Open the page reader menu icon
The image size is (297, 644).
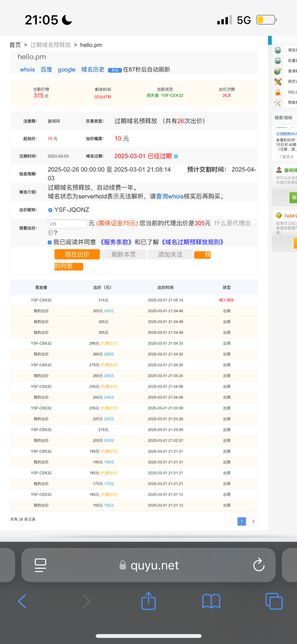pyautogui.click(x=40, y=565)
